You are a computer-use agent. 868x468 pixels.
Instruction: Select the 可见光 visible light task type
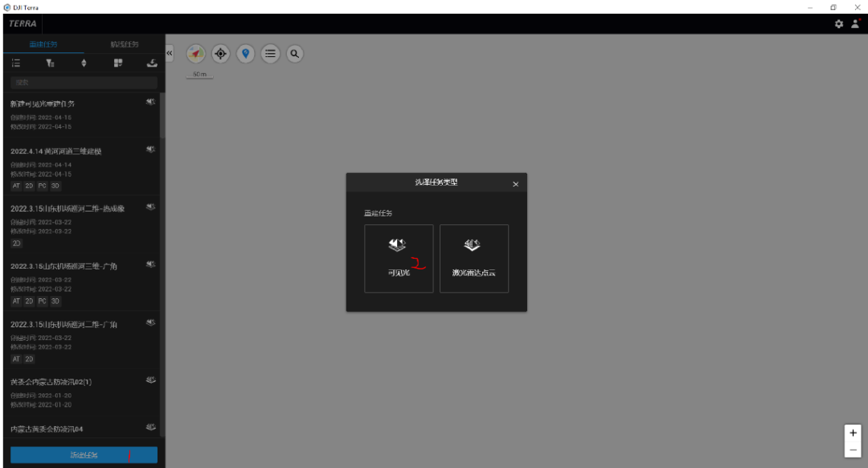coord(399,258)
